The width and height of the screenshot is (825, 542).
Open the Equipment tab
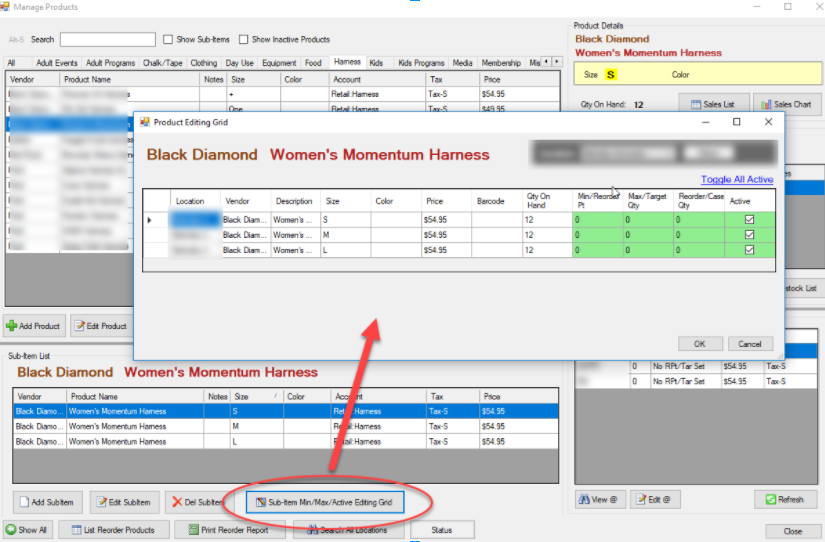[279, 63]
